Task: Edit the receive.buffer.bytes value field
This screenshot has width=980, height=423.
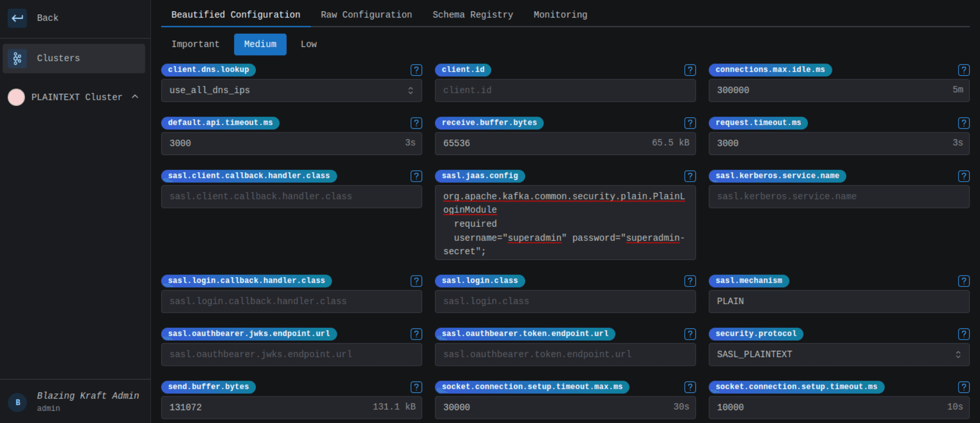Action: click(565, 144)
